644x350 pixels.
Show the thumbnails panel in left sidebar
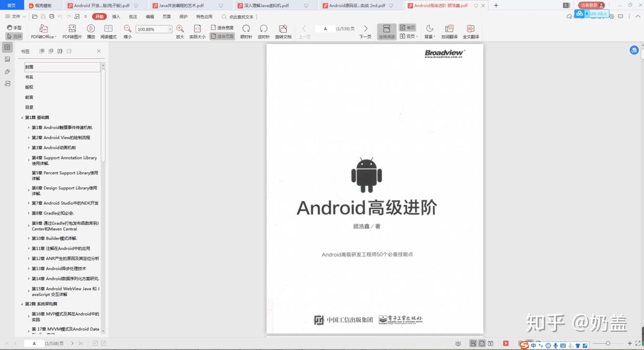7,59
